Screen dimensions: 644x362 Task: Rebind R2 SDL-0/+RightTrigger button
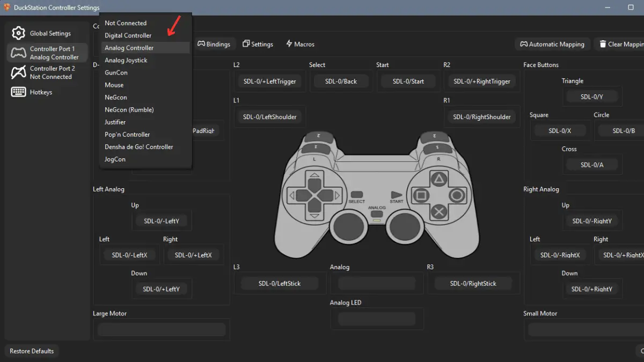[482, 82]
